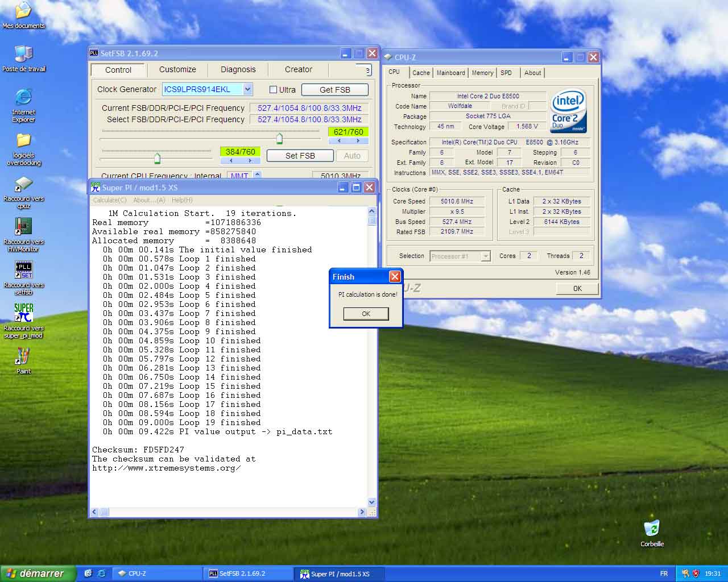Close the Finish dialog

pyautogui.click(x=395, y=276)
